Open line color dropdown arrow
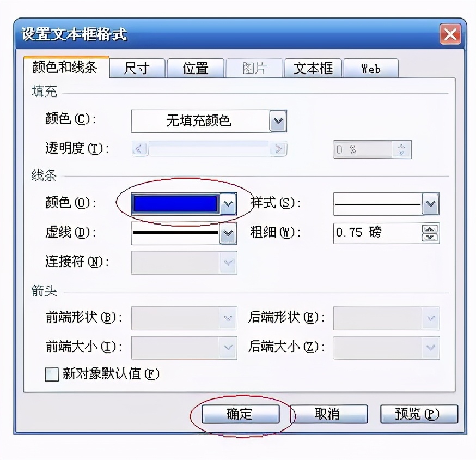 pyautogui.click(x=228, y=204)
